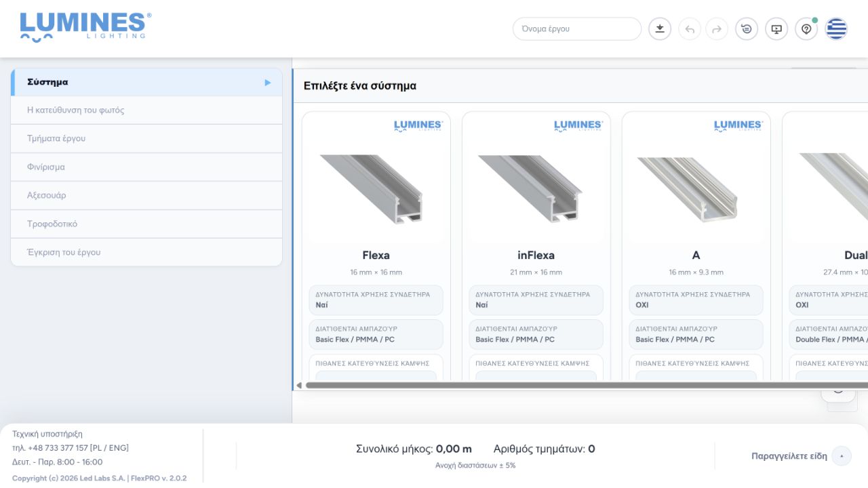868x488 pixels.
Task: Click the 16 mm × 16 mm dimension text
Action: click(x=376, y=272)
